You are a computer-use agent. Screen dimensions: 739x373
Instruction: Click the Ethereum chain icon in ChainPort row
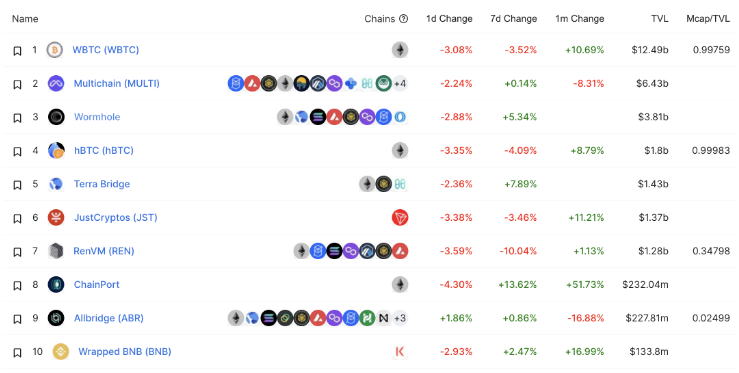click(400, 284)
